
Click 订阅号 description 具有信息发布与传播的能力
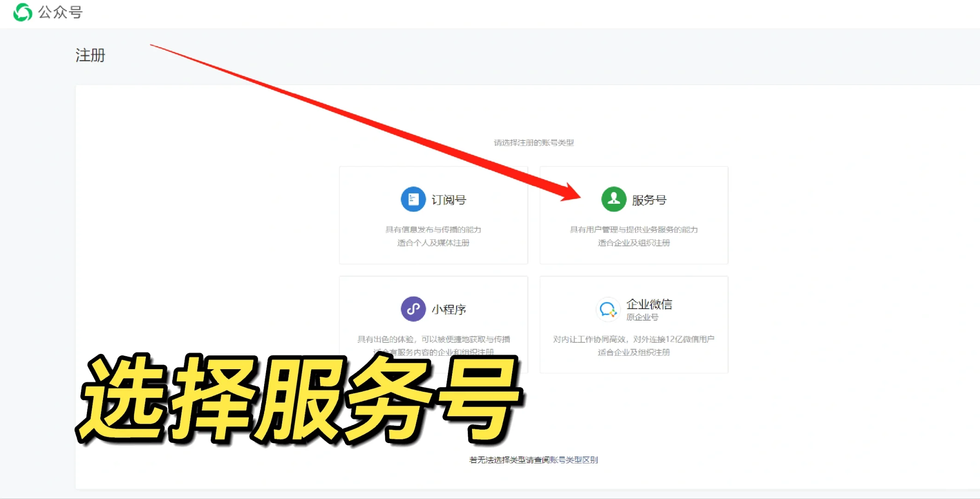(433, 230)
